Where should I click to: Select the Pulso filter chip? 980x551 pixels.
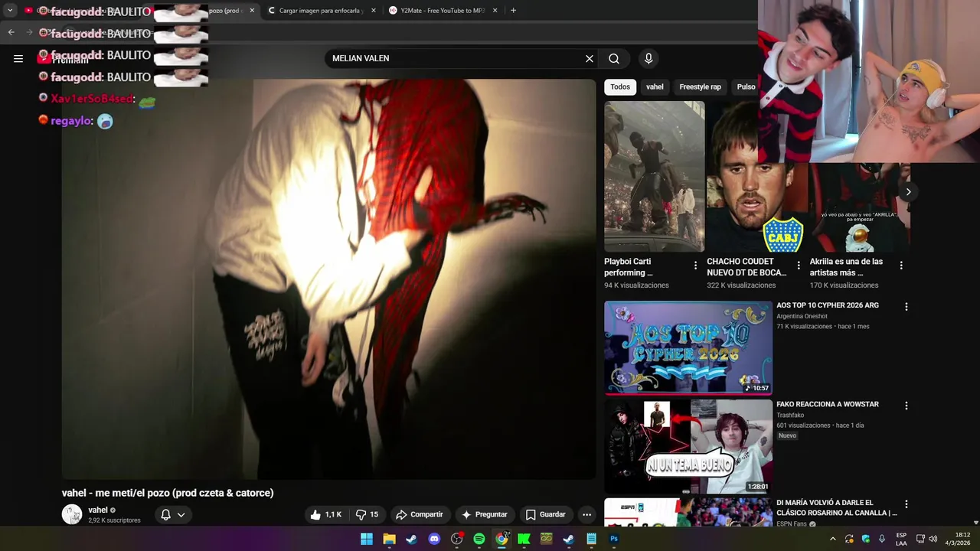[746, 86]
